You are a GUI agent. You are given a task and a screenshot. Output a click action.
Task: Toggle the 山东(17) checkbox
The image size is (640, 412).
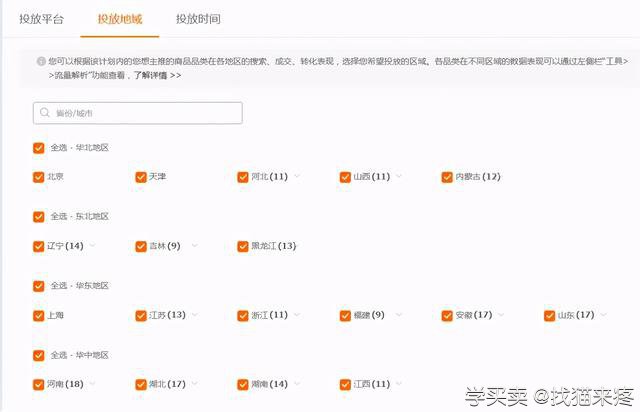(549, 316)
